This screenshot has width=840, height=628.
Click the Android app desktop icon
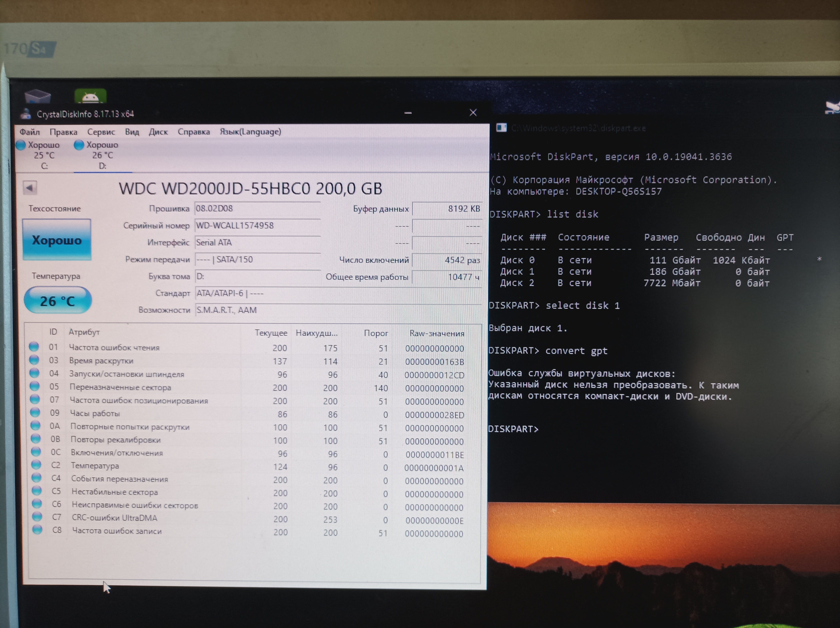(90, 96)
